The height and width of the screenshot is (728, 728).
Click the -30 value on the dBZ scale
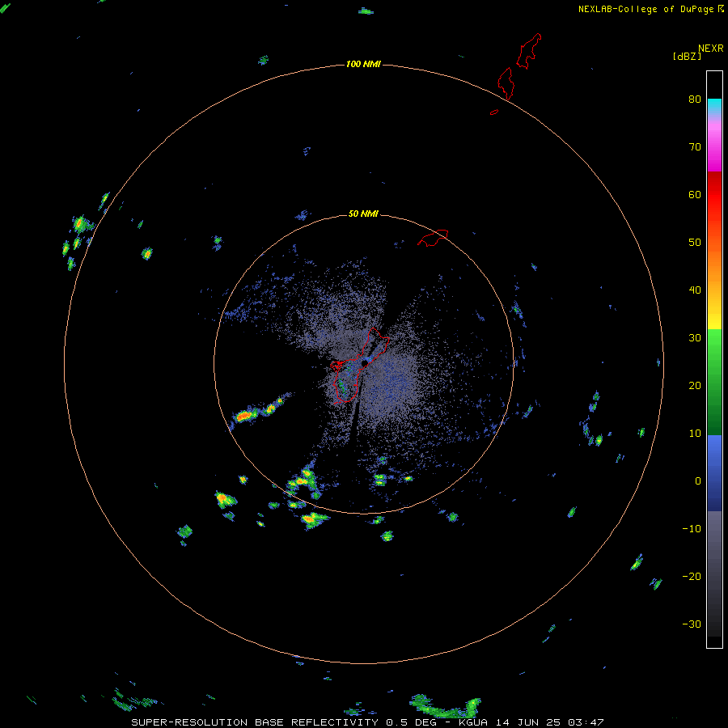point(692,624)
